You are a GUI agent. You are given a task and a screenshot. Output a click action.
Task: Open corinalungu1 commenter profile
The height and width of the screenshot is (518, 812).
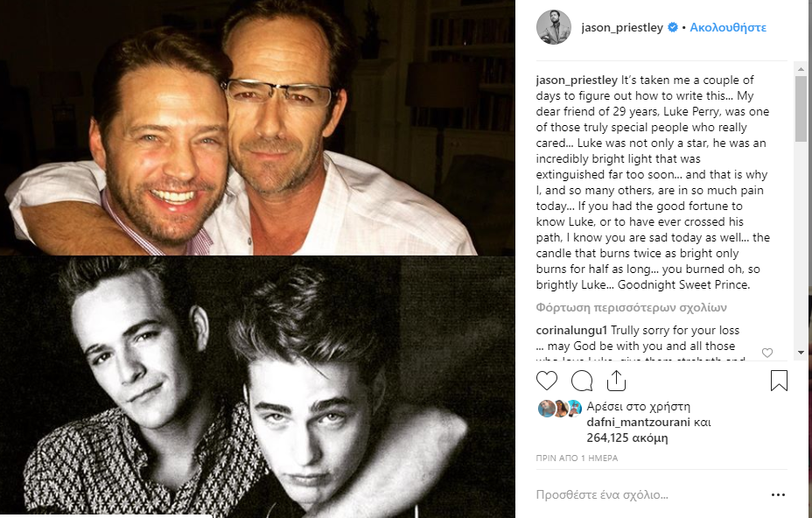coord(571,331)
